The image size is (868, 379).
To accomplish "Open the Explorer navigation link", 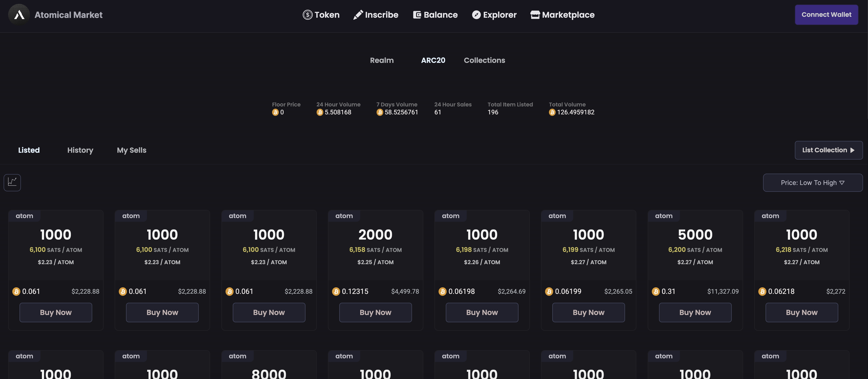I will (494, 15).
